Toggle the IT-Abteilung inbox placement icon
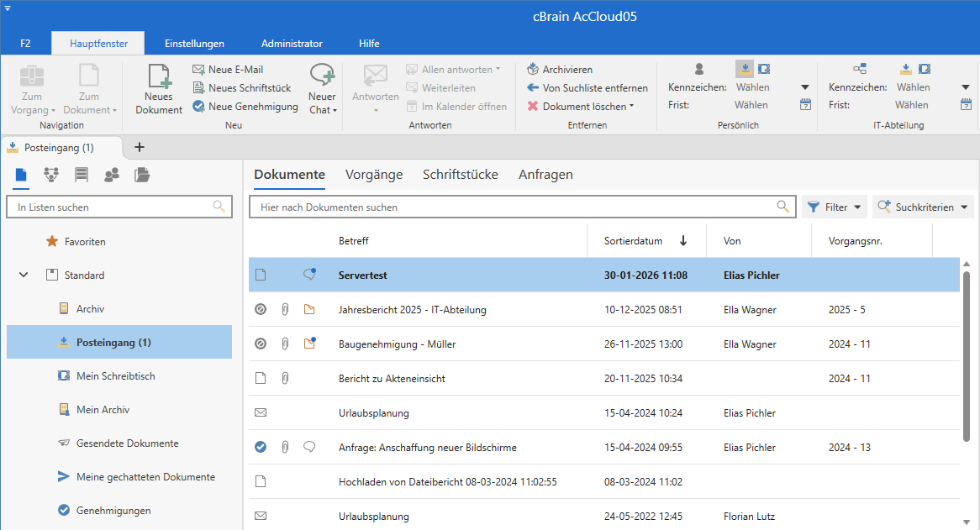 (905, 69)
